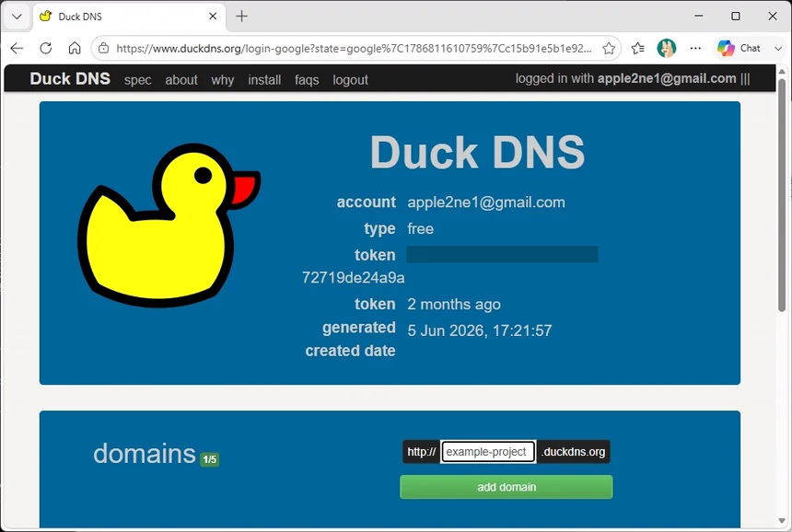Click the '2 months ago' token value
Image resolution: width=792 pixels, height=532 pixels.
click(454, 305)
